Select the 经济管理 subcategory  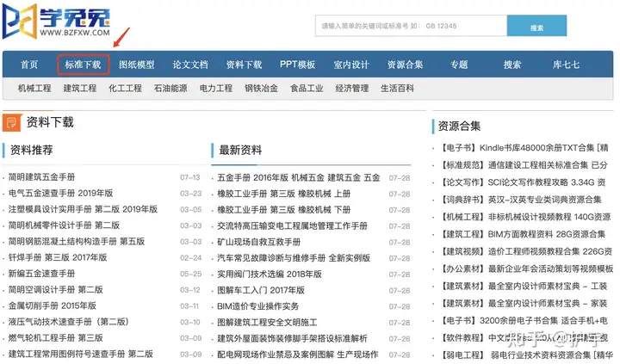[352, 88]
